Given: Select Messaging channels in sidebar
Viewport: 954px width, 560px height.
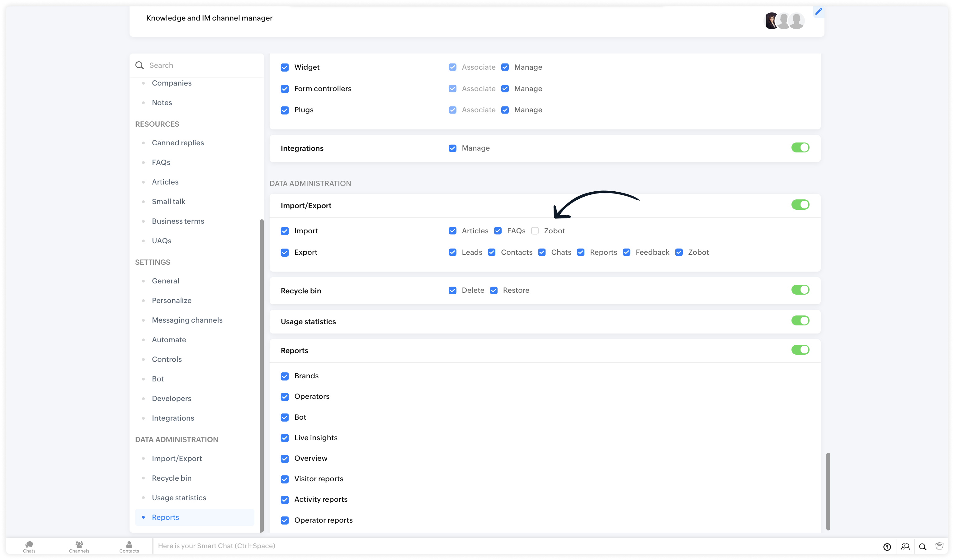Looking at the screenshot, I should (187, 320).
